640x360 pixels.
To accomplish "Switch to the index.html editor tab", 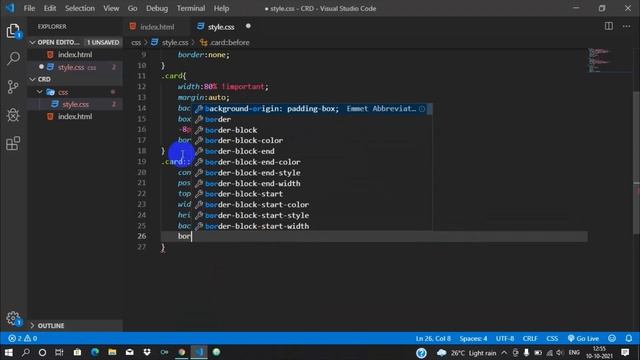I will click(x=157, y=27).
